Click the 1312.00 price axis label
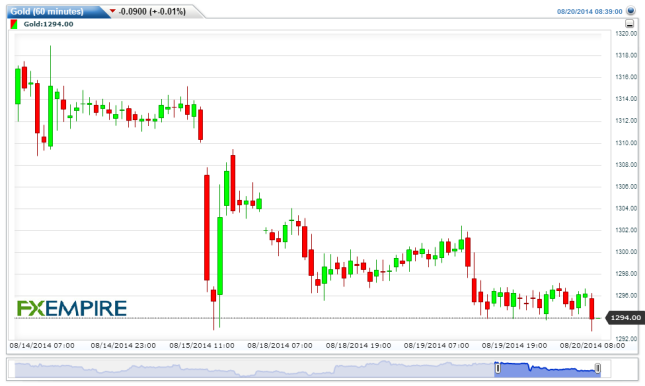The image size is (645, 386). (x=626, y=121)
